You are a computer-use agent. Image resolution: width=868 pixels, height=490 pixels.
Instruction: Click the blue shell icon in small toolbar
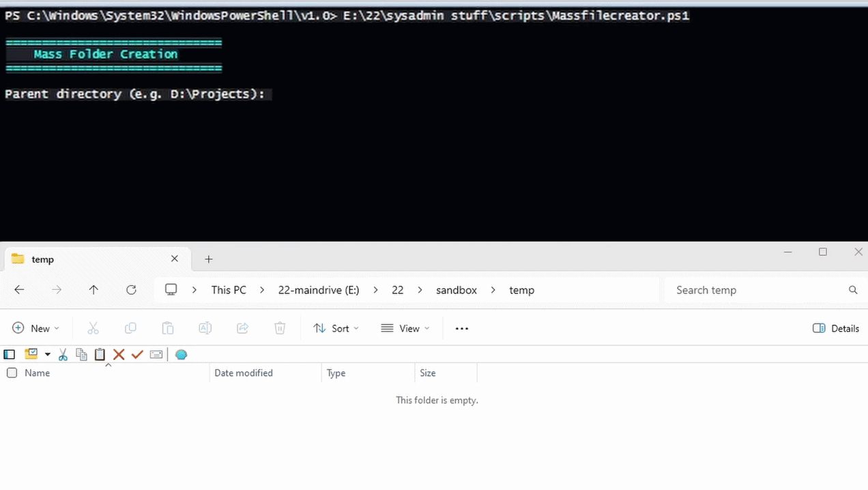(x=181, y=354)
